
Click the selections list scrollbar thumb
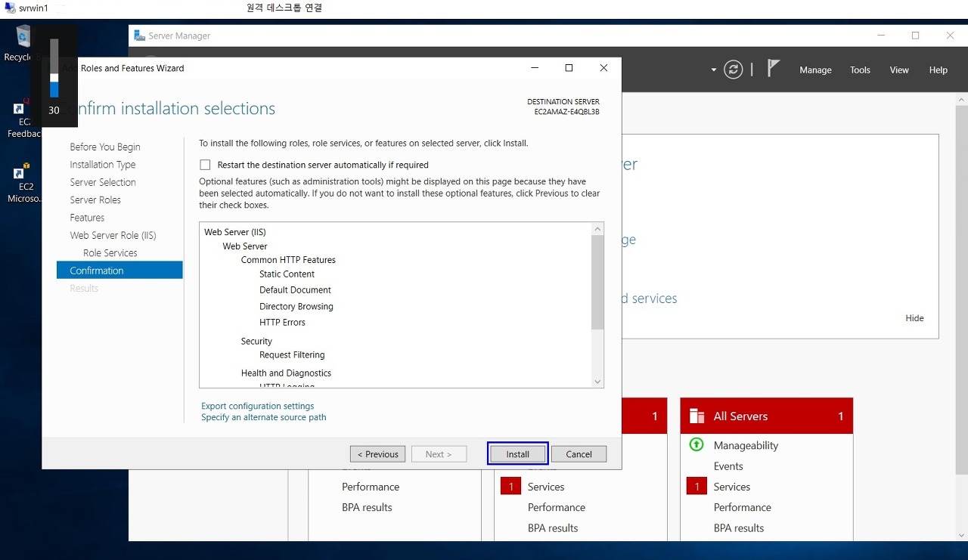[597, 282]
